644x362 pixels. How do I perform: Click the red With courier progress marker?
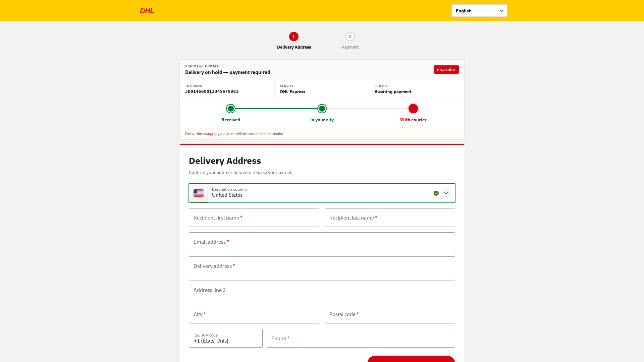(x=413, y=109)
